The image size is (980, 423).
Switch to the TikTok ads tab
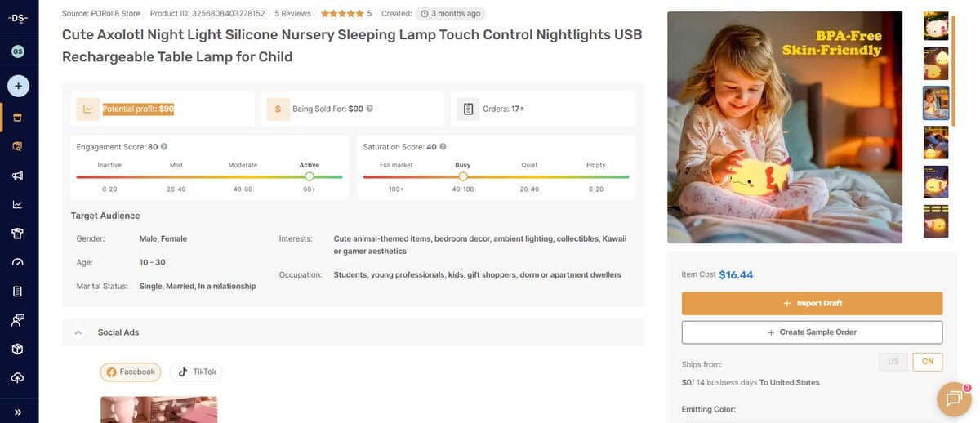click(196, 372)
